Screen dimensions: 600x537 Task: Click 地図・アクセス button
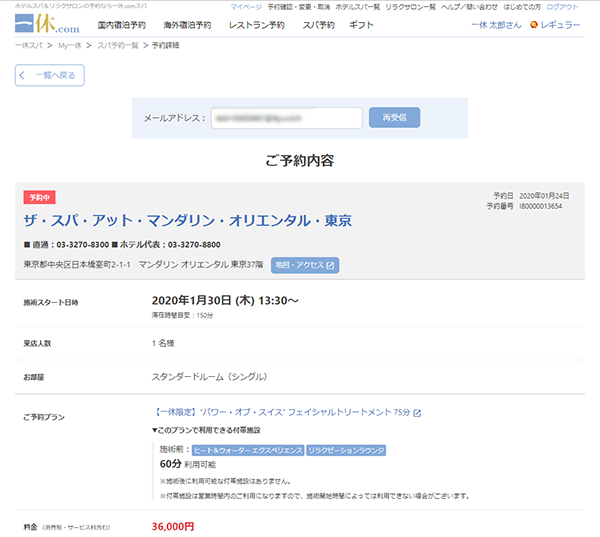coord(305,265)
